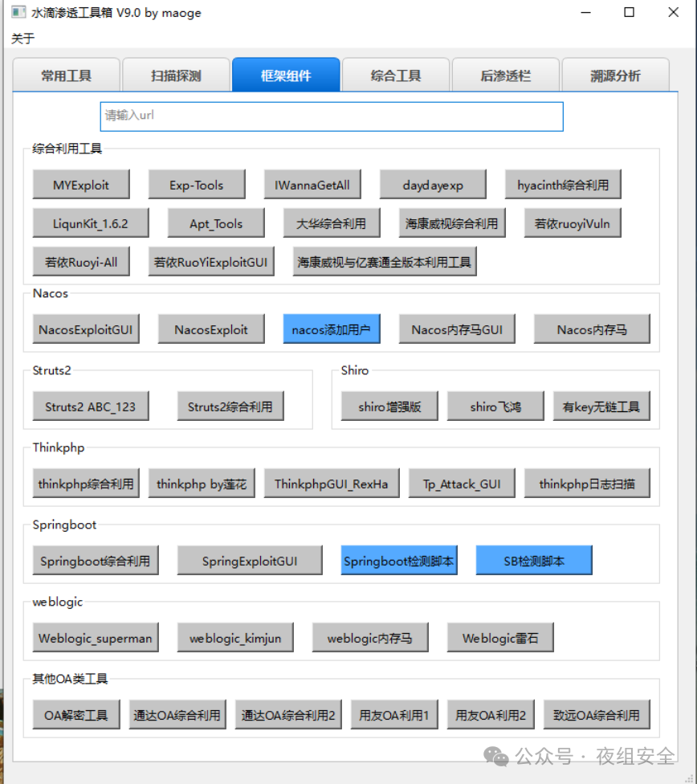Go to the 后渗透栏 tab
Image resolution: width=697 pixels, height=784 pixels.
tap(506, 76)
